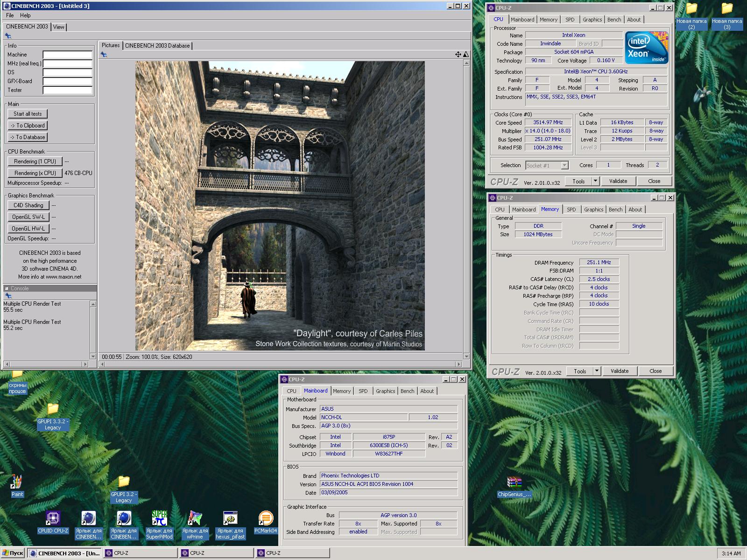Click the taskbar clock showing 3:14 AM
The height and width of the screenshot is (560, 747).
[731, 553]
